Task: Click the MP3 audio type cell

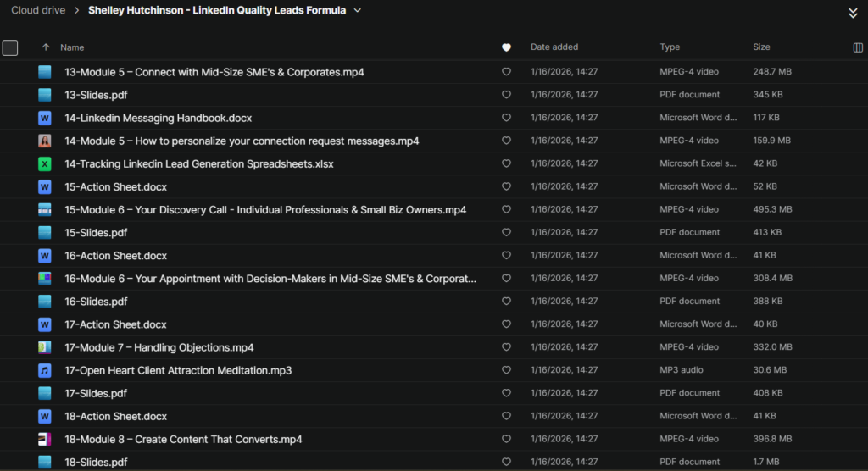Action: click(x=681, y=369)
